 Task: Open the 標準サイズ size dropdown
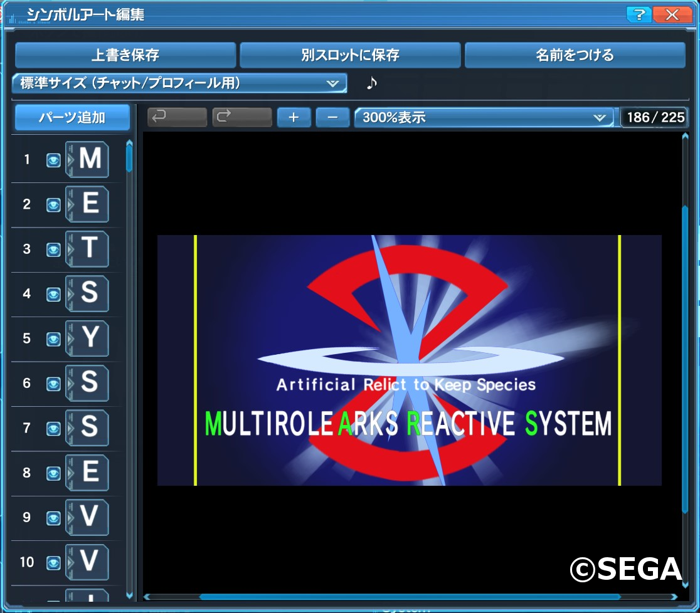click(179, 83)
